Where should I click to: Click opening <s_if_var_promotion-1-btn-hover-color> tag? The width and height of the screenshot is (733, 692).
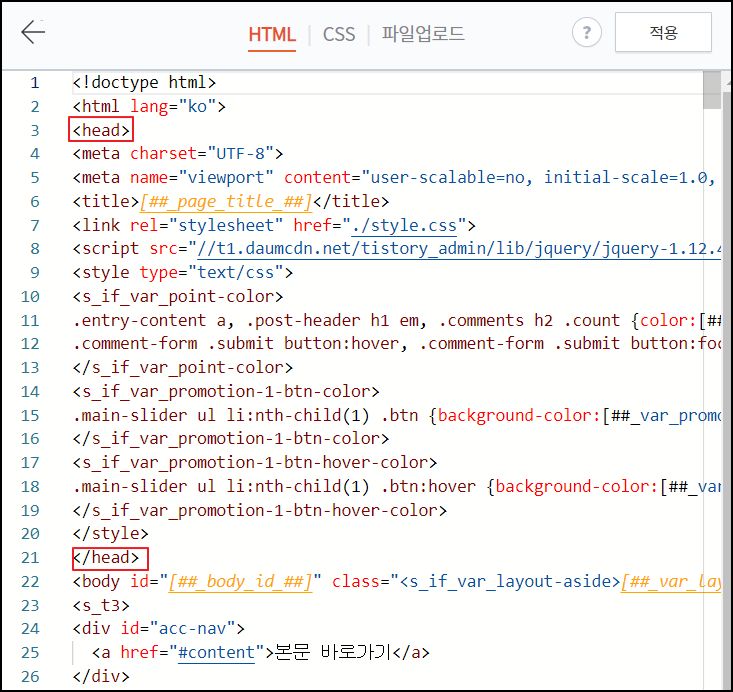255,462
